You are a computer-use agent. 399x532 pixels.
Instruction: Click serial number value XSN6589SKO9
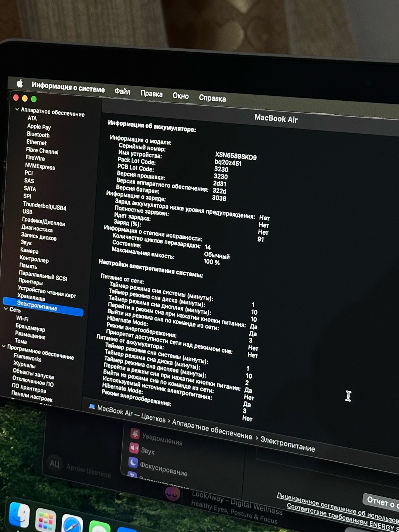(236, 156)
